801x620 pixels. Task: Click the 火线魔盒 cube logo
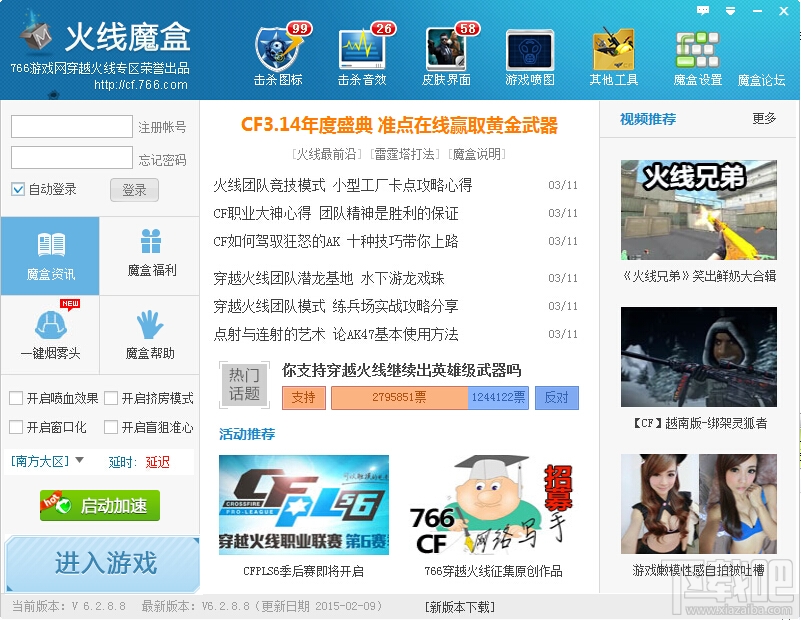36,34
